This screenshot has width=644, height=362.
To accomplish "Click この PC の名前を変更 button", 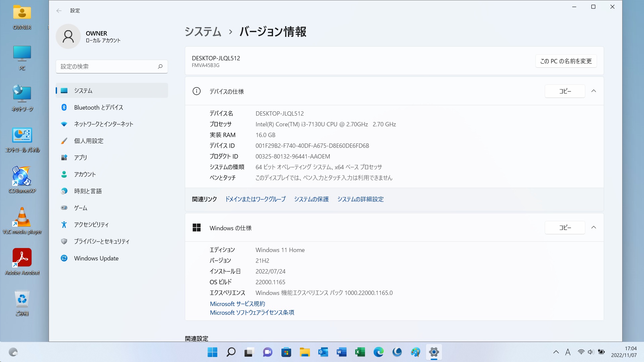I will coord(566,61).
